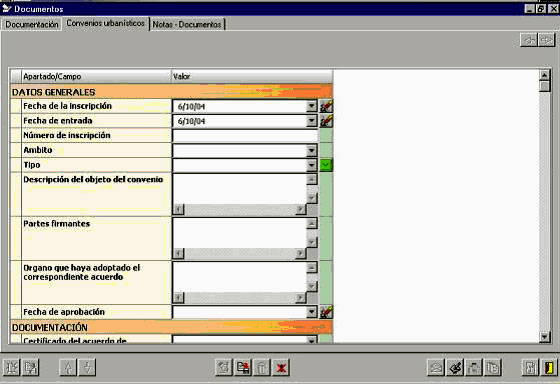The width and height of the screenshot is (560, 384).
Task: Click the red X delete icon
Action: coord(281,367)
